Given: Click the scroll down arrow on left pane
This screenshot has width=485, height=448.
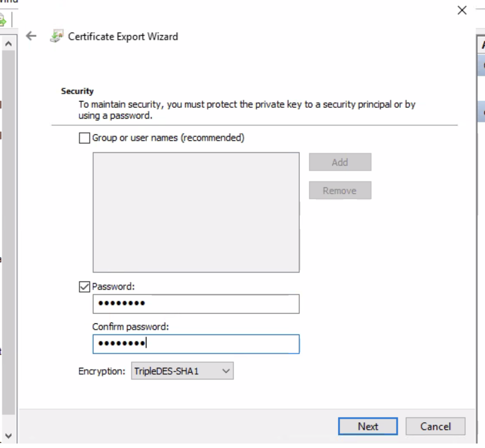Looking at the screenshot, I should pos(8,436).
